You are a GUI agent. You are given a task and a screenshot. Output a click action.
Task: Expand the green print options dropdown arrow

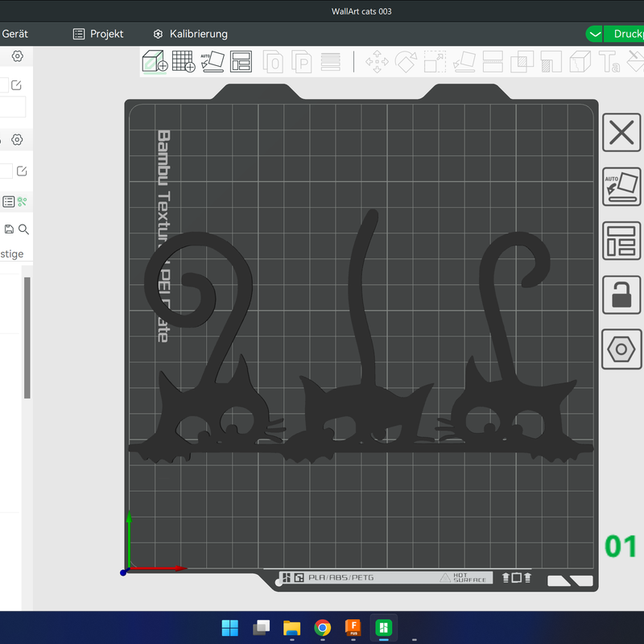pos(594,34)
